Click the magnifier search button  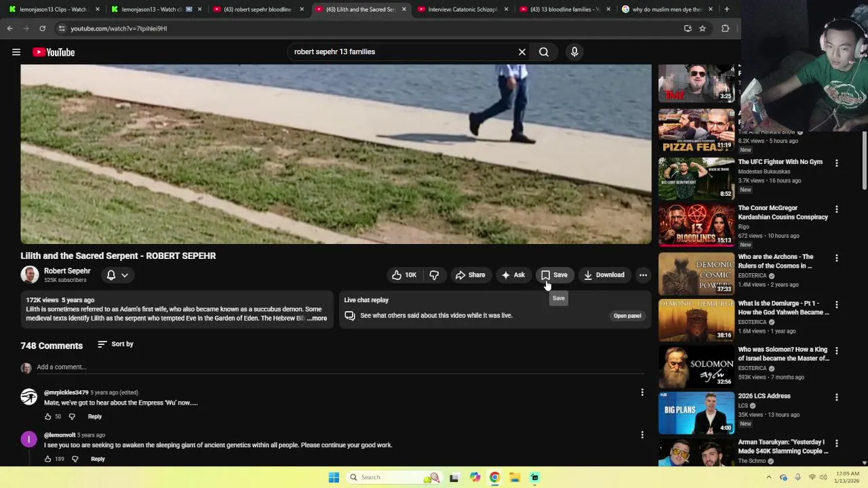pos(544,52)
